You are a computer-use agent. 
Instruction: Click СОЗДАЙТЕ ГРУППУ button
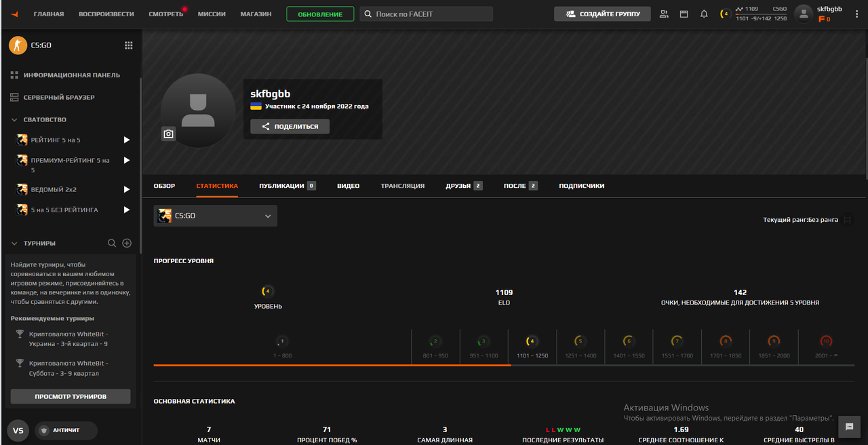coord(602,14)
